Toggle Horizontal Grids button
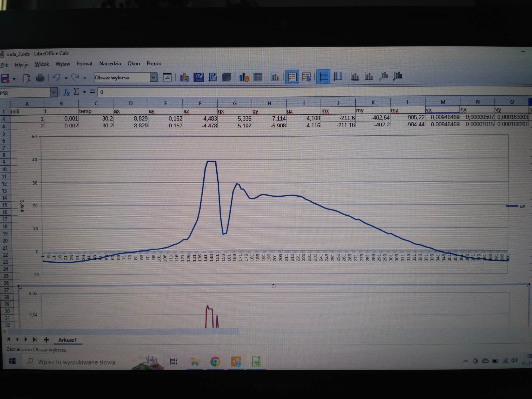This screenshot has height=399, width=532. (x=323, y=77)
